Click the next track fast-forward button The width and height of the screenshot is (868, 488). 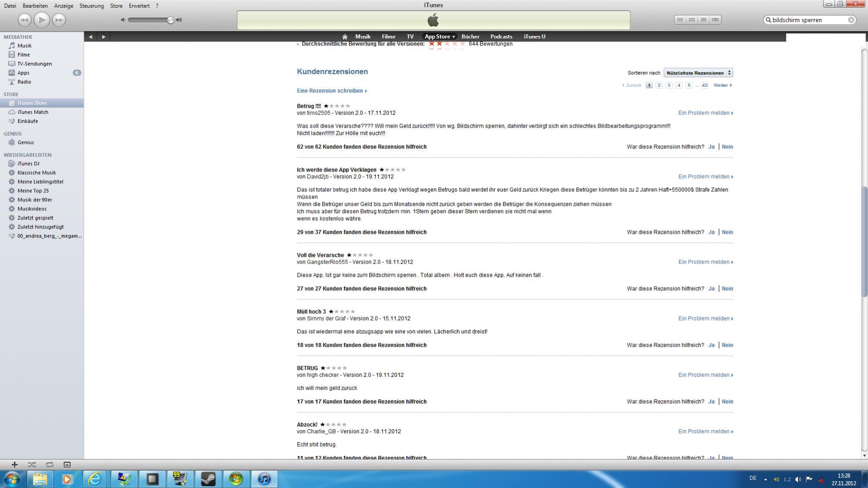click(x=59, y=20)
